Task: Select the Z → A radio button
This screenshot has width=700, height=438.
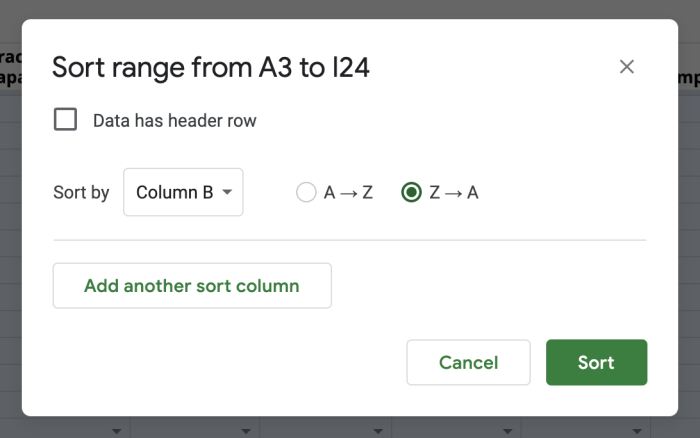Action: [411, 193]
